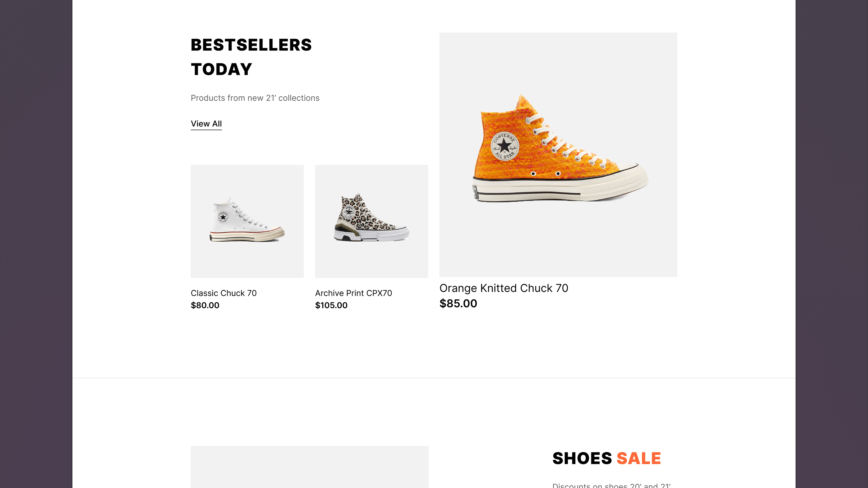Image resolution: width=868 pixels, height=488 pixels.
Task: Click the Converse All Star logo on orange shoe
Action: [504, 146]
